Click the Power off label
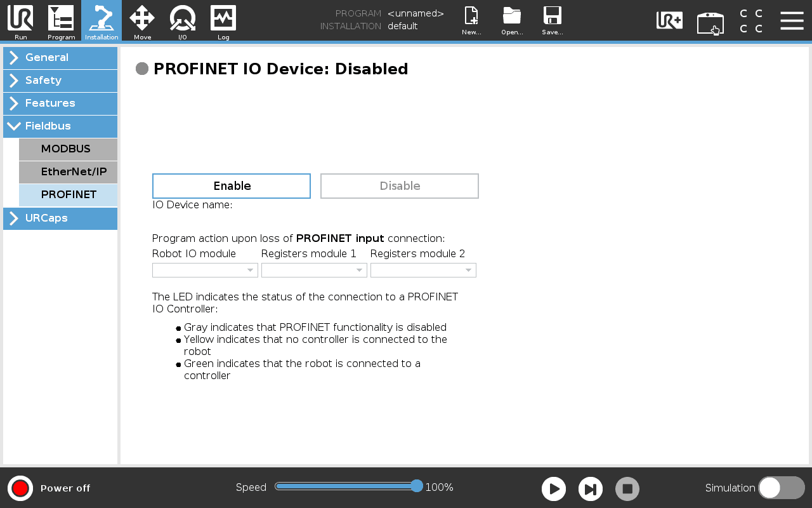The width and height of the screenshot is (812, 508). (x=65, y=488)
